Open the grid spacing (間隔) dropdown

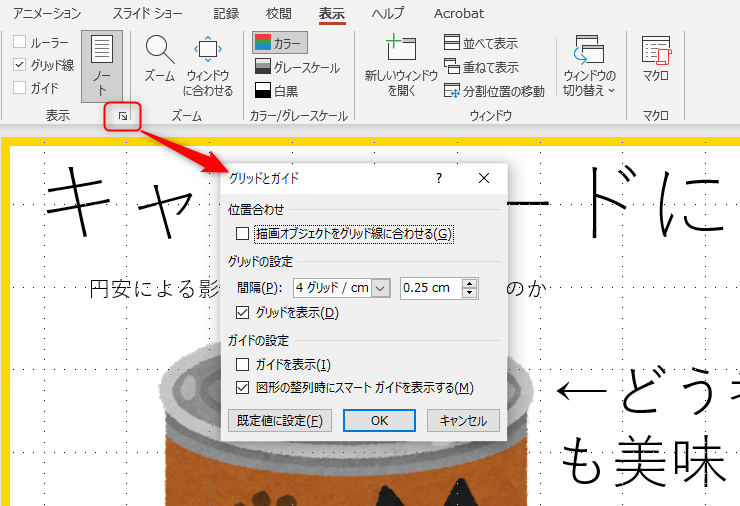pyautogui.click(x=380, y=288)
